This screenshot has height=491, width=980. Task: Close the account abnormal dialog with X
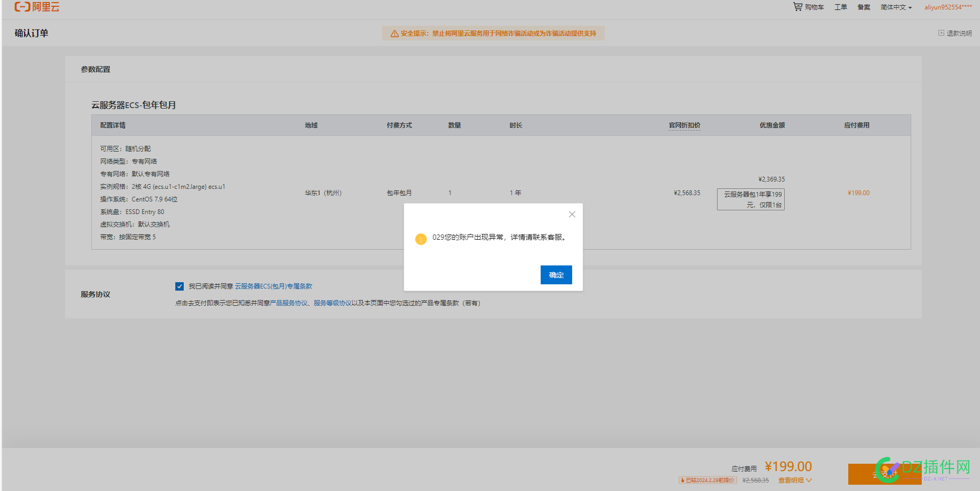point(572,214)
